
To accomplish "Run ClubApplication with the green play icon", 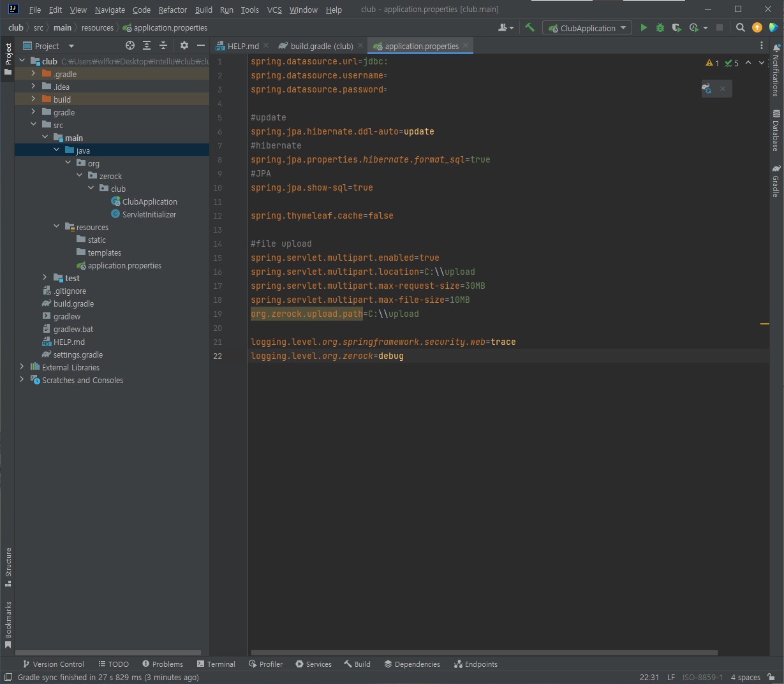I will [x=644, y=27].
